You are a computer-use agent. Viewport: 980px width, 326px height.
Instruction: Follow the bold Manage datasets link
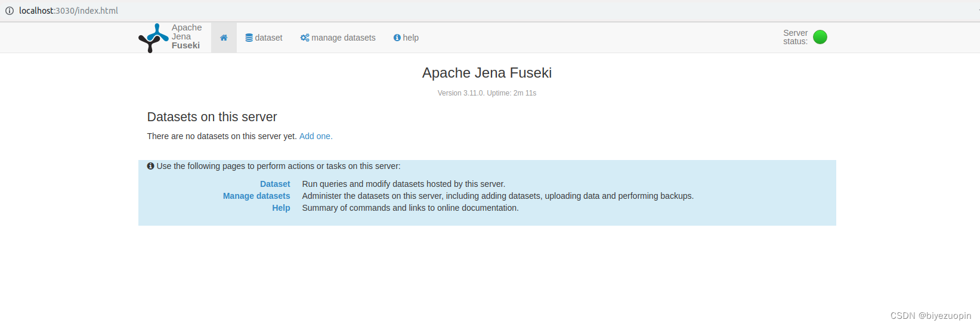(x=256, y=196)
